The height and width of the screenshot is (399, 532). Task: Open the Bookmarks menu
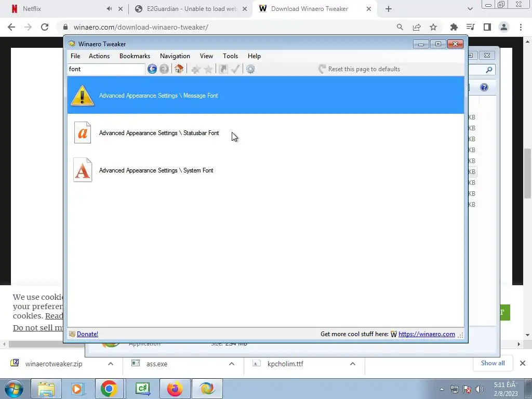point(135,56)
